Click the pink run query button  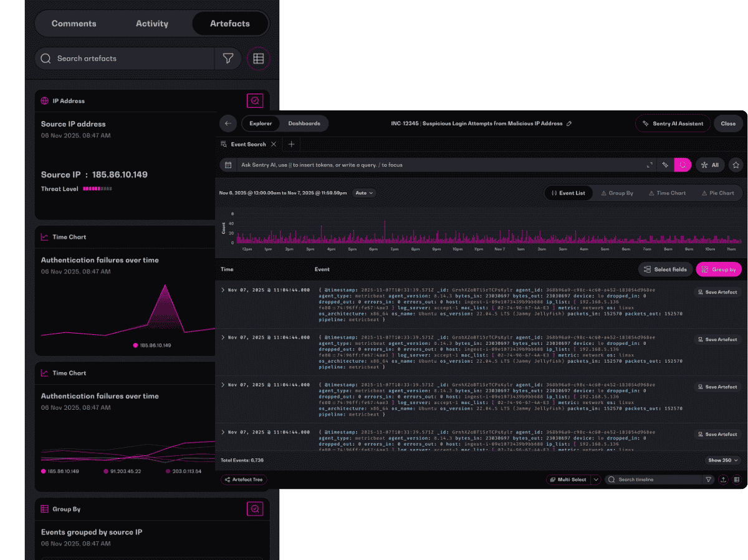(x=683, y=165)
